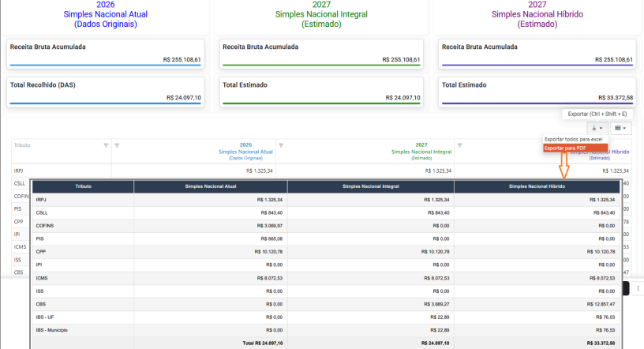Select the purple title 2027 Simples Nacional Híbrido
The width and height of the screenshot is (644, 349).
point(537,14)
